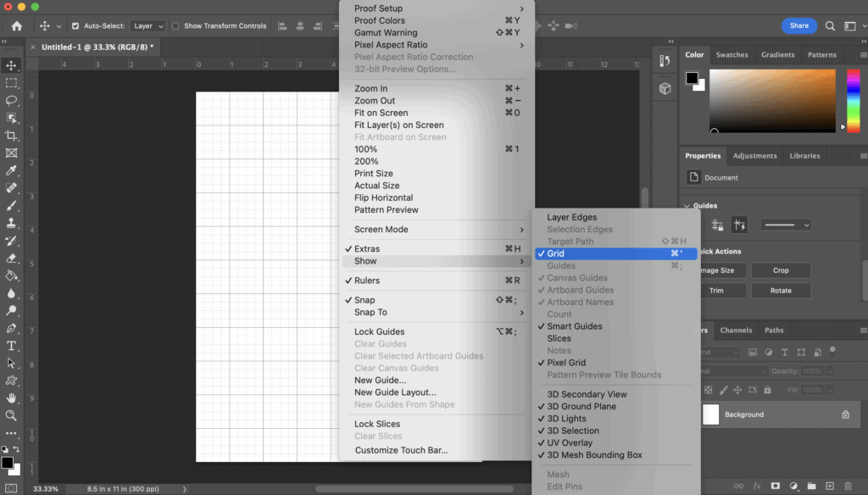The height and width of the screenshot is (495, 868).
Task: Open the guide line style dropdown
Action: click(785, 225)
